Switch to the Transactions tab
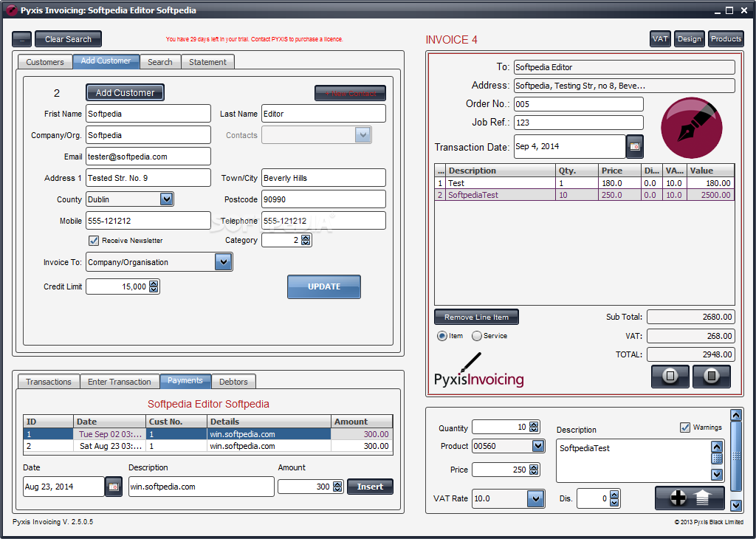 point(49,381)
